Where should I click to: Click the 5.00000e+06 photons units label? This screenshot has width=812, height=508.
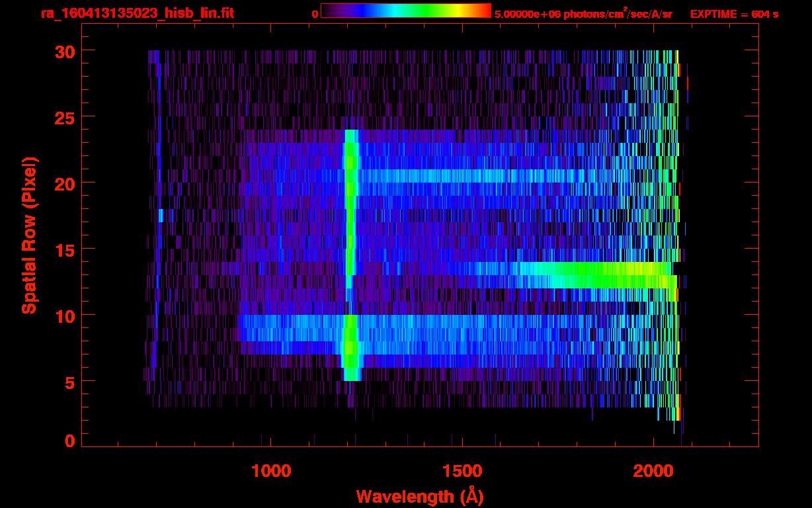pos(583,14)
